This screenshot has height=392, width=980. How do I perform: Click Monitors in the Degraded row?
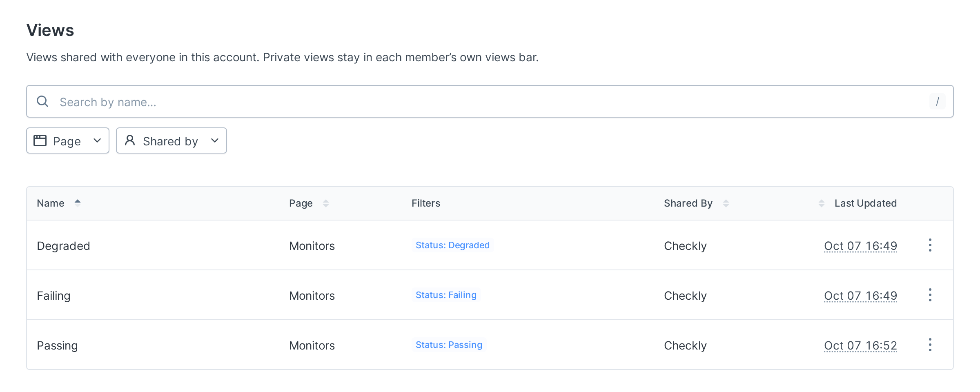[x=312, y=246]
